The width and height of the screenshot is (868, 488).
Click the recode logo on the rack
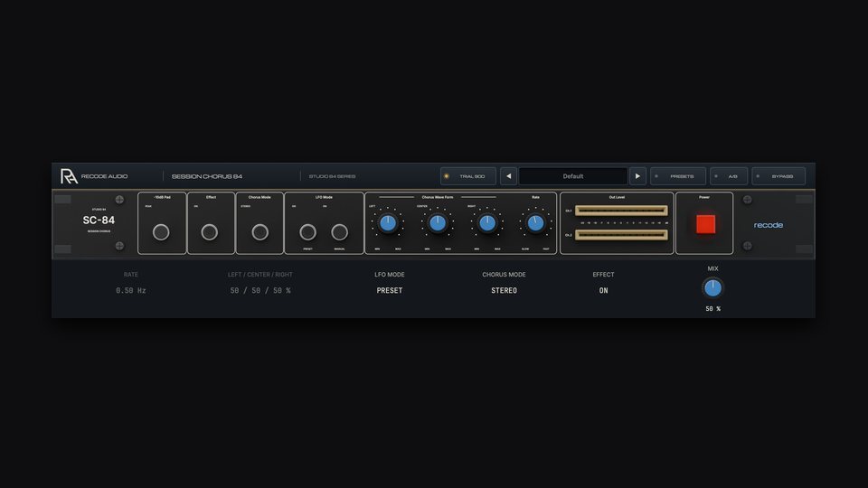click(x=769, y=225)
